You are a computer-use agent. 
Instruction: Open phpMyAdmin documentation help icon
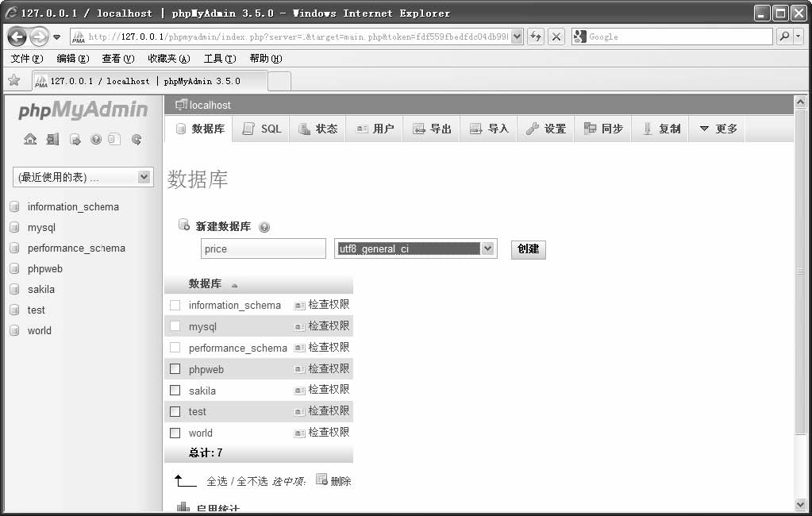coord(96,139)
